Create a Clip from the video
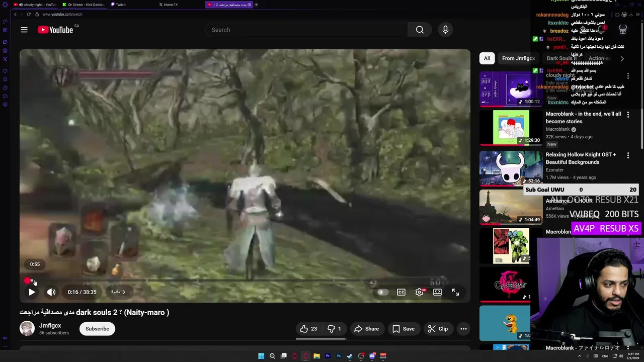 tap(438, 329)
